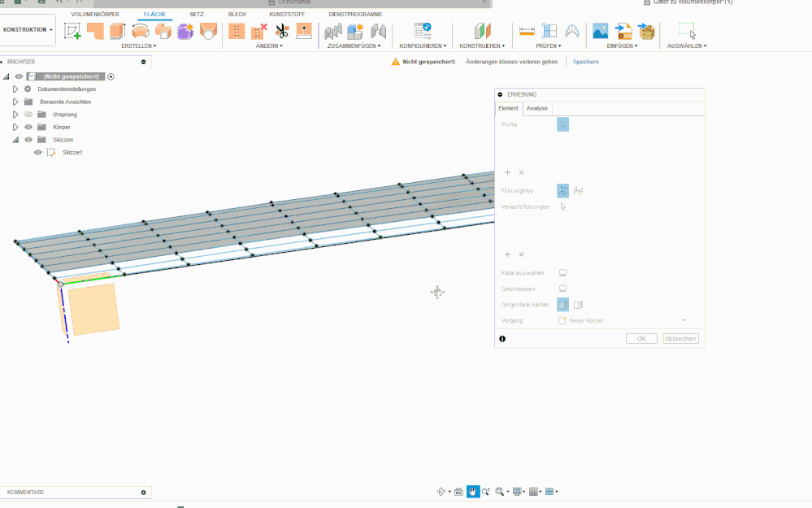Screen dimensions: 812x508
Task: Select the flat orange Patch surface tool
Action: point(95,31)
